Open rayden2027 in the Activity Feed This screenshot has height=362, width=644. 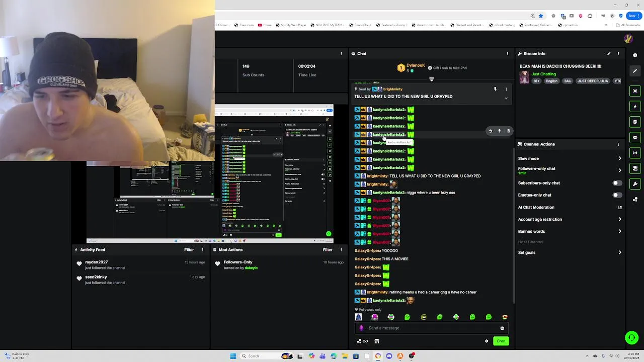pos(96,262)
